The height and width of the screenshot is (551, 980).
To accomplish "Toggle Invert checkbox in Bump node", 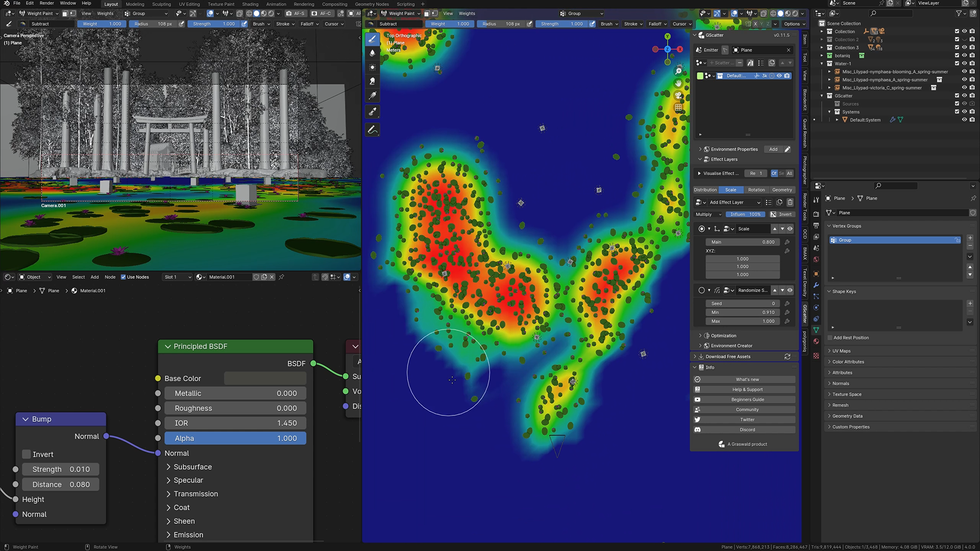I will (x=27, y=455).
